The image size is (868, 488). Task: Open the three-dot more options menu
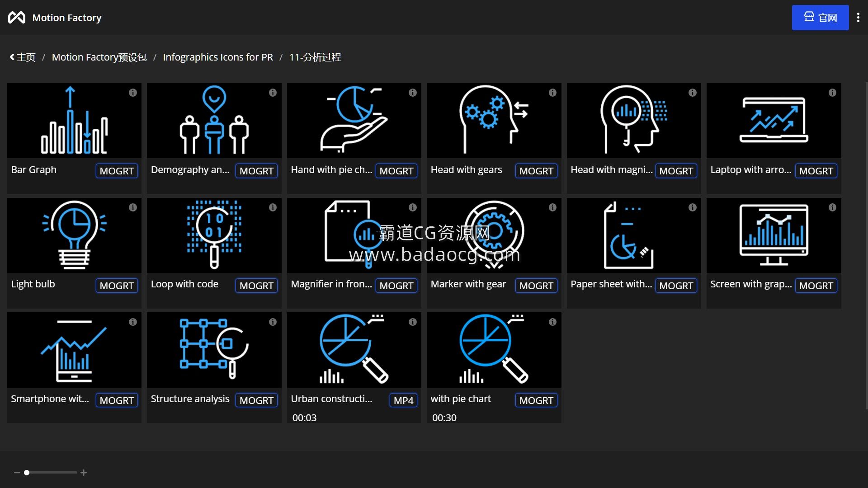pyautogui.click(x=858, y=18)
